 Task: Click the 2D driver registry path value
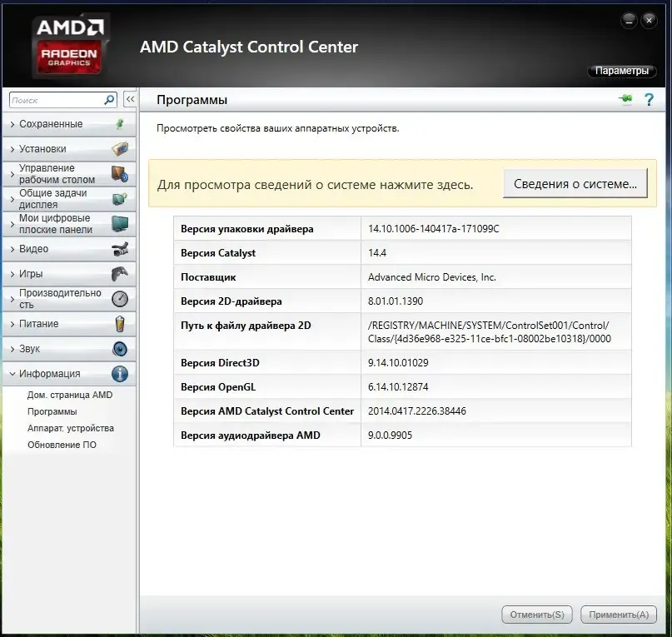click(x=490, y=331)
